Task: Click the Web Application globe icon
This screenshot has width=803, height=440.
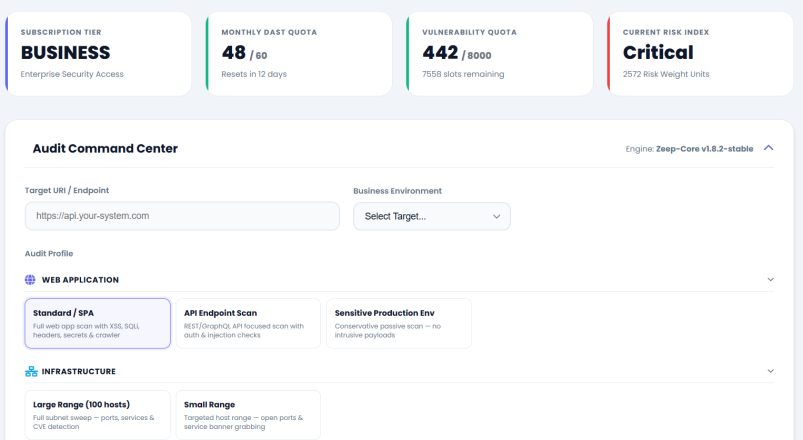Action: pyautogui.click(x=30, y=280)
